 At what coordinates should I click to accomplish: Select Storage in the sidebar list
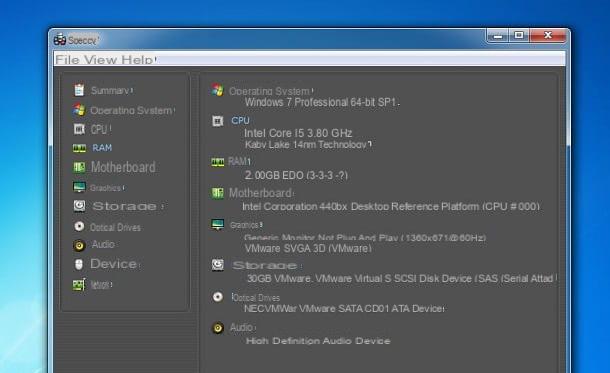[x=124, y=206]
